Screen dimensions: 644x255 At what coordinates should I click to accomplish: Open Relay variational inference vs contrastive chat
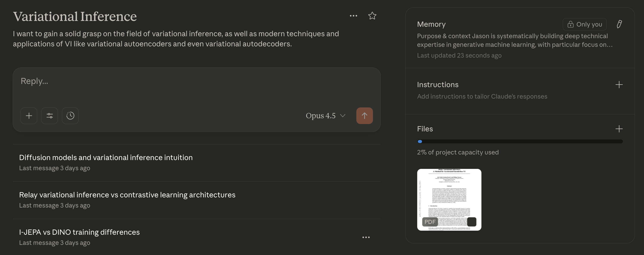[127, 195]
